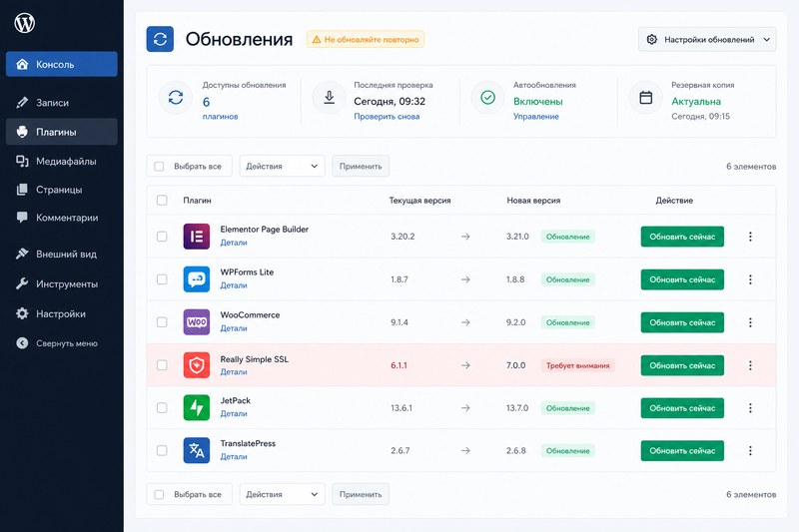The image size is (799, 532).
Task: Click the 'Проверить снова' link
Action: pyautogui.click(x=387, y=117)
